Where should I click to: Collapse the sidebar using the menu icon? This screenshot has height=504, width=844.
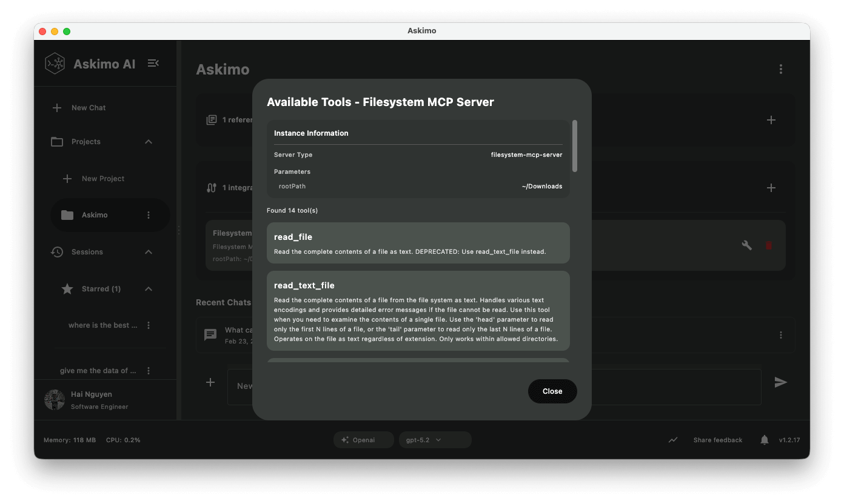pyautogui.click(x=153, y=63)
